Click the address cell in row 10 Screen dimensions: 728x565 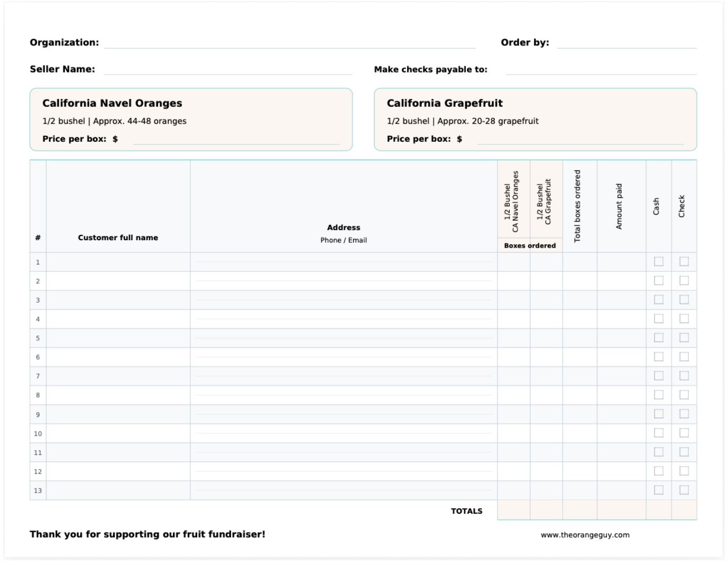(344, 433)
